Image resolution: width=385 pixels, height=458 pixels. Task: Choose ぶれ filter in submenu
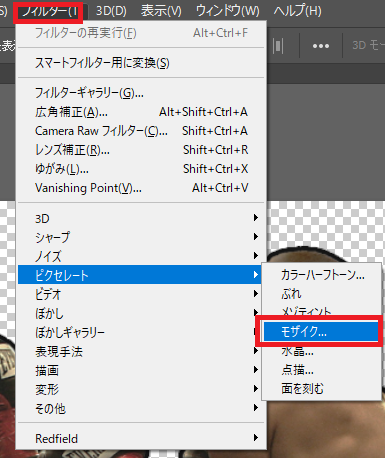[x=321, y=294]
